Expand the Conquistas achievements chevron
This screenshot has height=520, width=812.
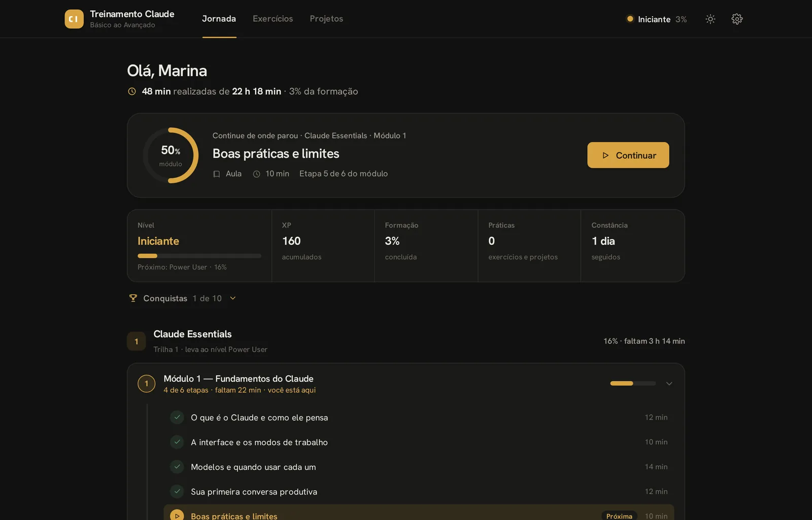(x=233, y=298)
